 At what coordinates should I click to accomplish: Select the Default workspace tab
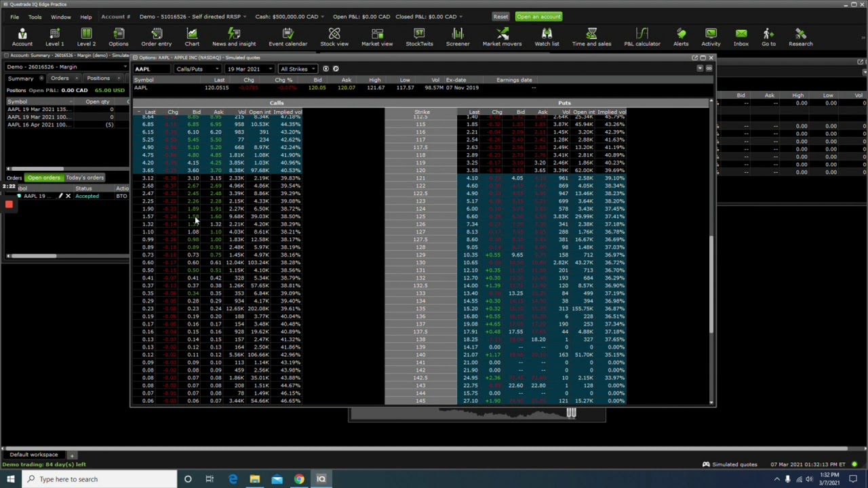[x=33, y=455]
